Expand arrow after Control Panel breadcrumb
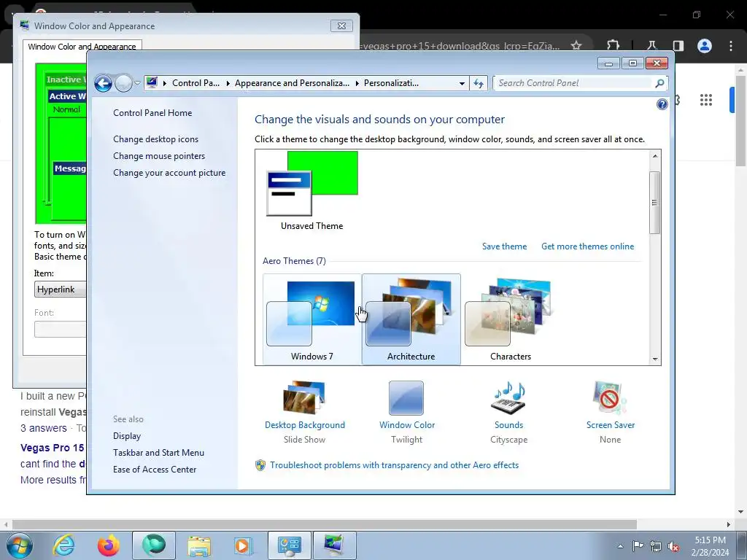 228,83
